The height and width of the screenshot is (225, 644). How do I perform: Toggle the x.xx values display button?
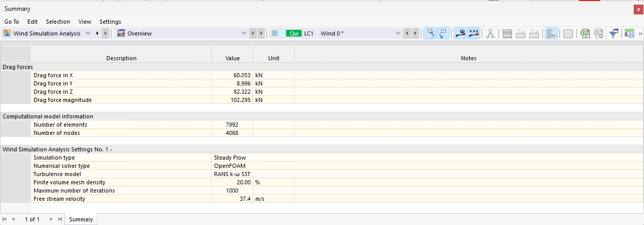point(473,33)
